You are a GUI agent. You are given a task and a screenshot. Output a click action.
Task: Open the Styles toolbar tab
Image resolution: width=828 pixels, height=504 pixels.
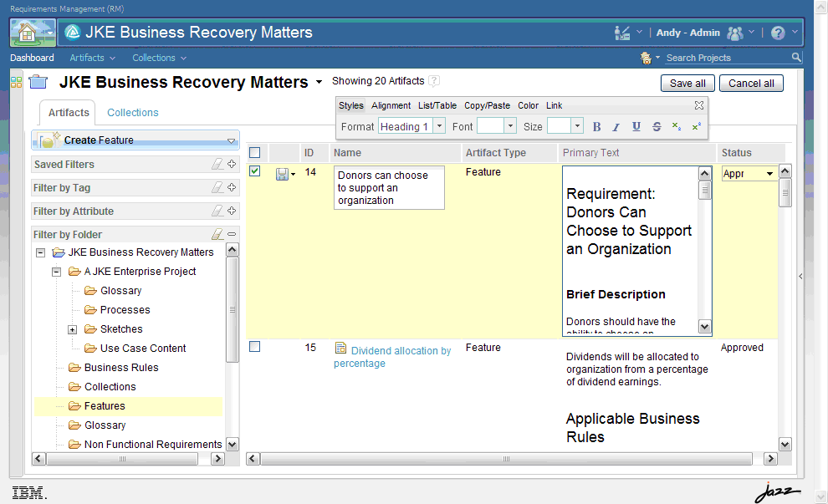(351, 105)
